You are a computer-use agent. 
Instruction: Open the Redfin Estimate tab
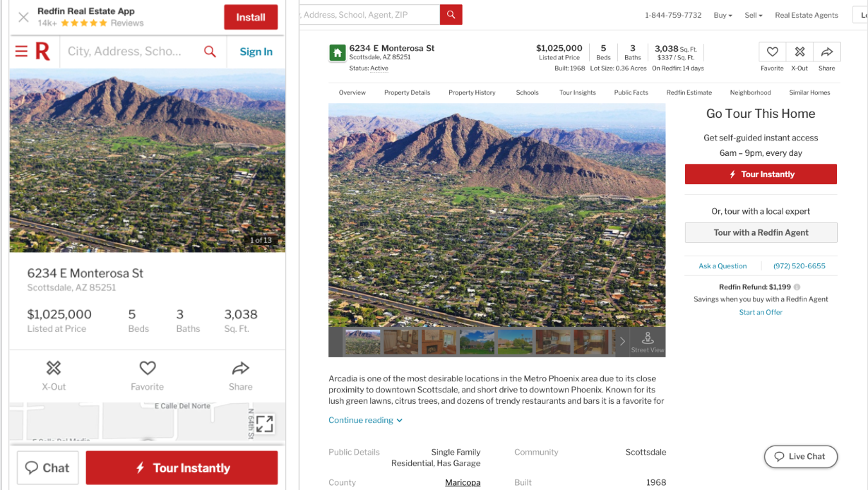689,92
